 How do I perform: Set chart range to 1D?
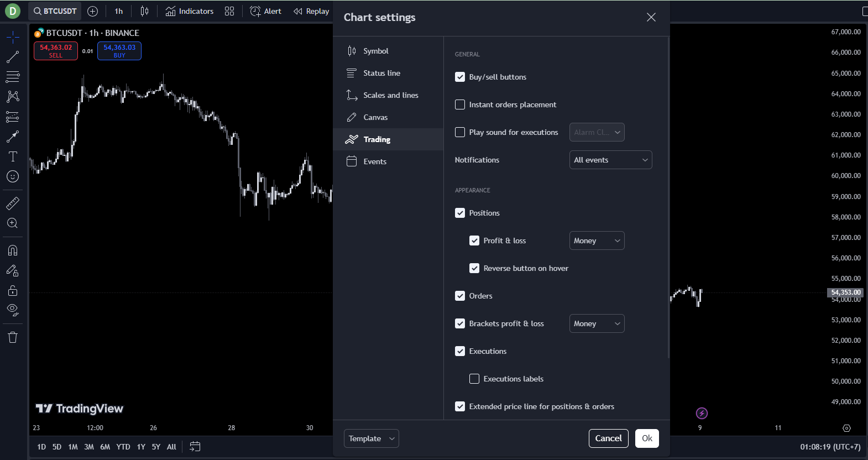coord(41,447)
